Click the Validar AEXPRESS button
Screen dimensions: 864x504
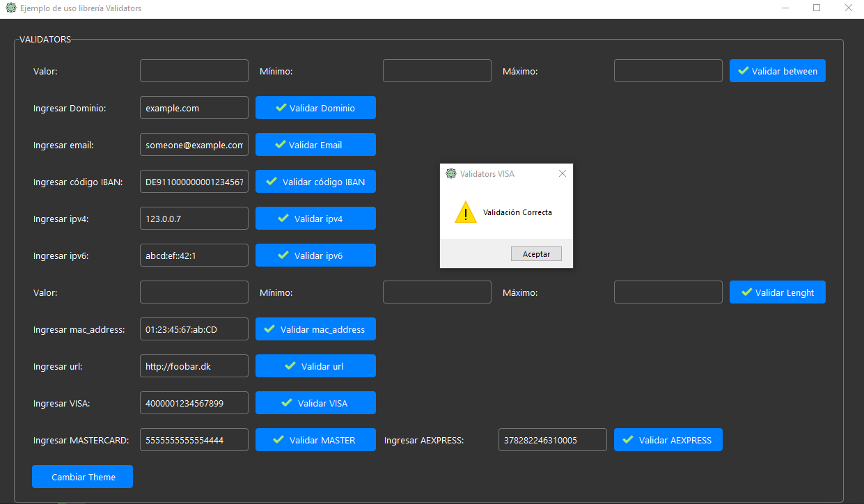(668, 439)
